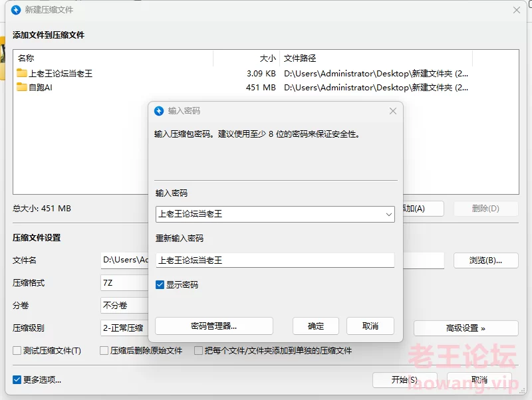Enable 测试压缩文件(T) checkbox

coord(17,350)
